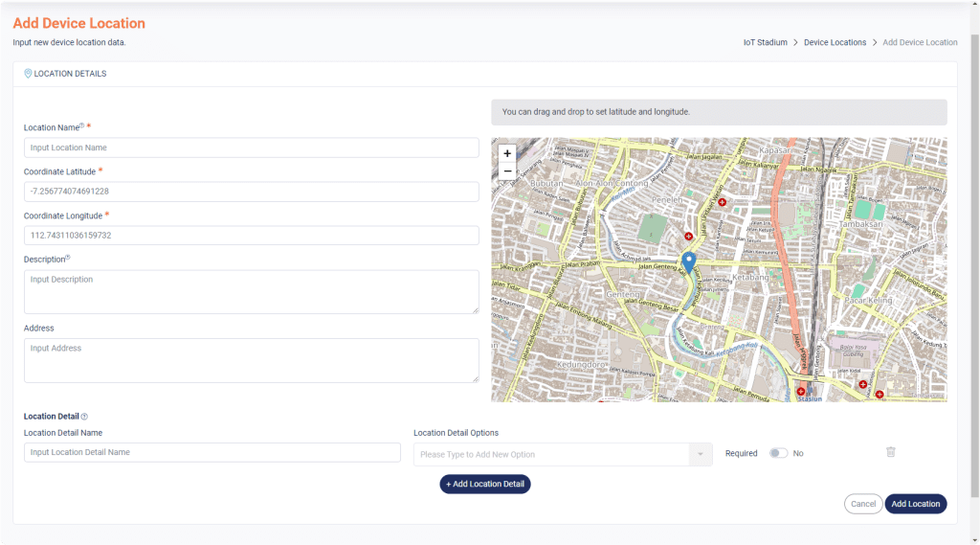Open the Location Detail Options dropdown arrow
The width and height of the screenshot is (980, 545).
(701, 454)
